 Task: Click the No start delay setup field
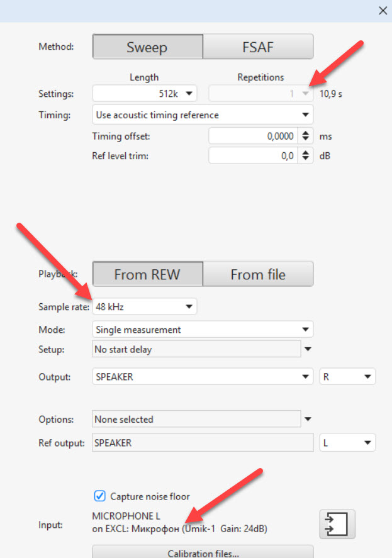click(x=196, y=349)
